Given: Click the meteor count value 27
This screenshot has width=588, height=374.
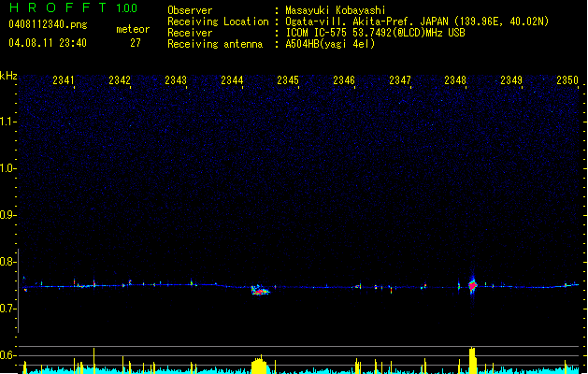Looking at the screenshot, I should tap(136, 43).
